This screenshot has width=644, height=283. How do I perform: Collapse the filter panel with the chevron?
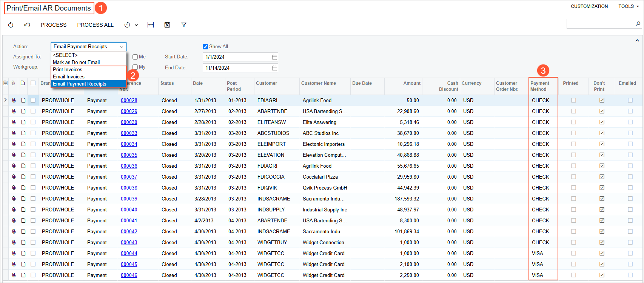637,40
